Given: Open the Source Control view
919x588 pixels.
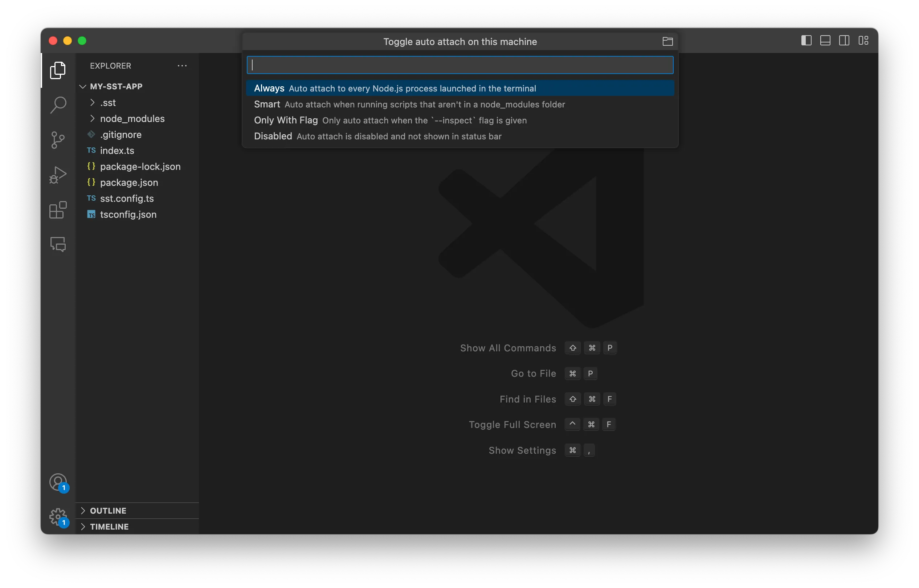Looking at the screenshot, I should pyautogui.click(x=58, y=140).
